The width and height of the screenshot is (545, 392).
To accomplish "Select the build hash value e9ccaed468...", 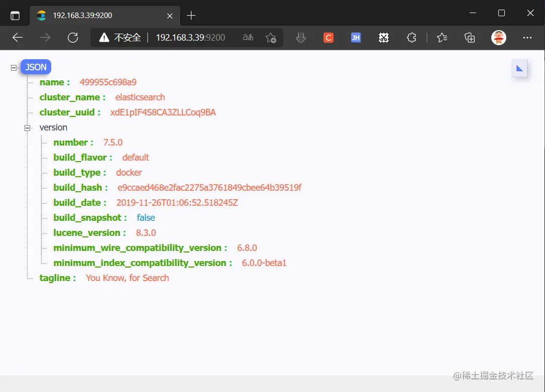I will pos(209,188).
